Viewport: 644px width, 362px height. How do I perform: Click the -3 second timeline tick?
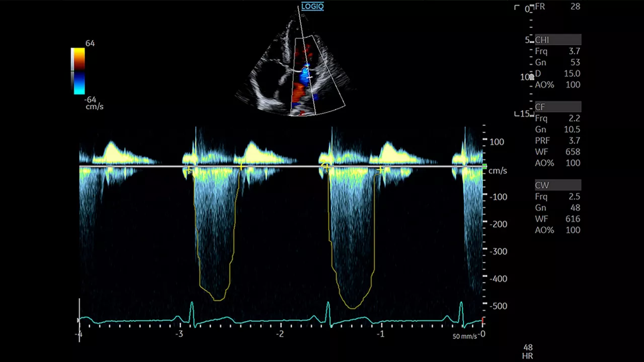[x=179, y=334]
